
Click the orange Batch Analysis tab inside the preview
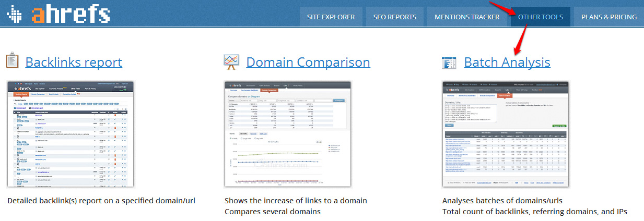[505, 95]
